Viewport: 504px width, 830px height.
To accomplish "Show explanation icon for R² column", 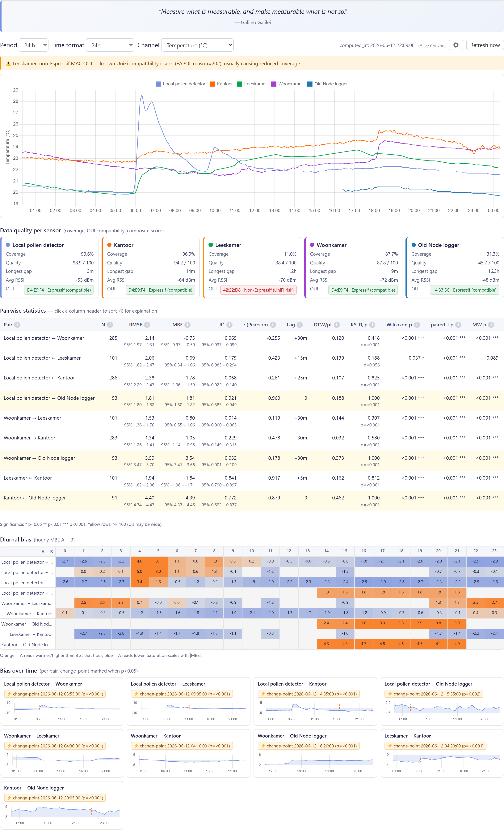I will (x=229, y=325).
